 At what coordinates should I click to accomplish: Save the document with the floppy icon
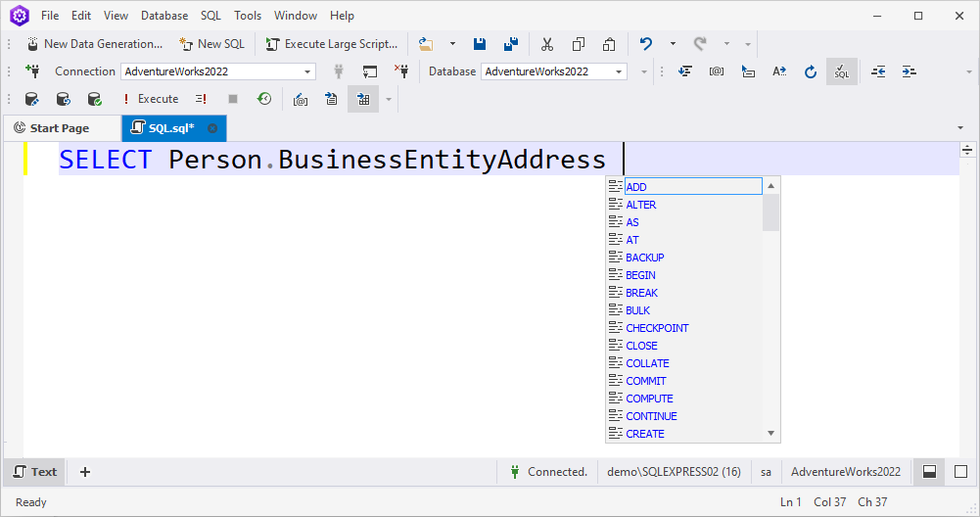pos(480,44)
